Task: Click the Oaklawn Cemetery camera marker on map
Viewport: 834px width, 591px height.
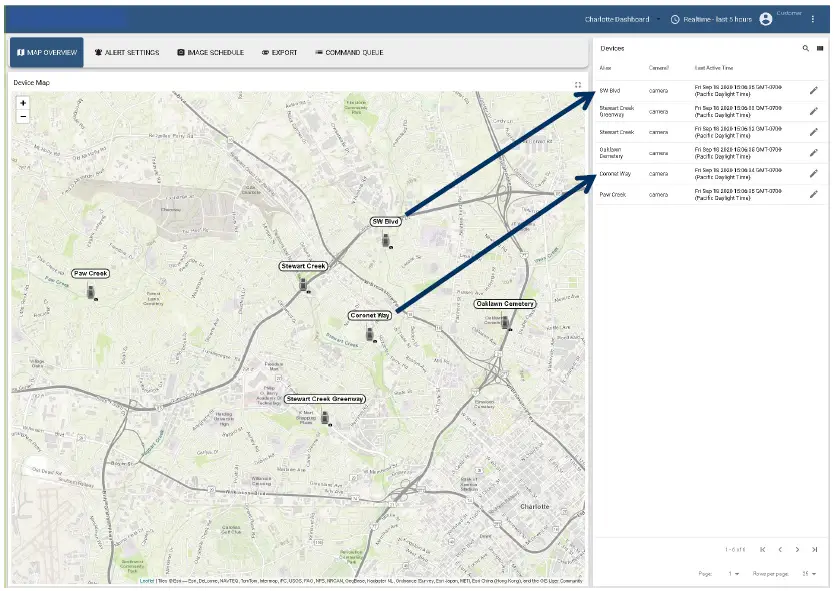Action: coord(505,322)
